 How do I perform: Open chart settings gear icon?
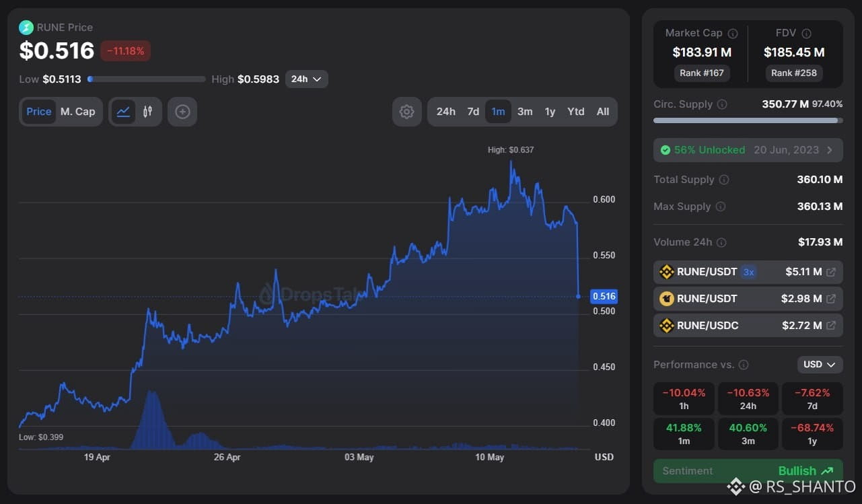click(406, 112)
